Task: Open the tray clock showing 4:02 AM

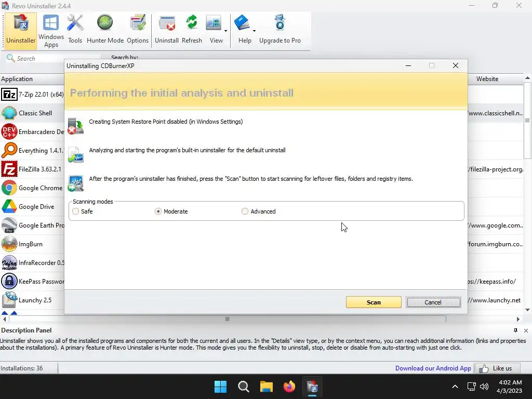Action: (x=509, y=387)
